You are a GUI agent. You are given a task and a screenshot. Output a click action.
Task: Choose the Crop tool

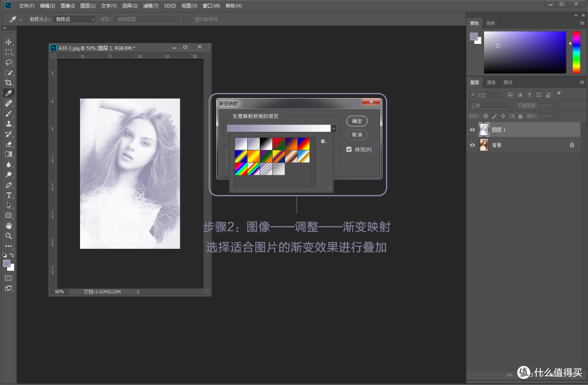point(8,83)
